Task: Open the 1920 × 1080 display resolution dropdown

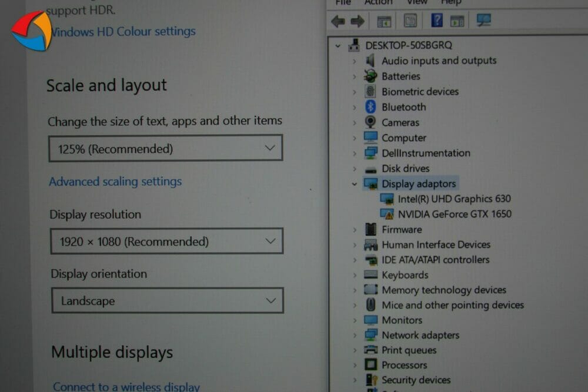Action: [x=166, y=241]
